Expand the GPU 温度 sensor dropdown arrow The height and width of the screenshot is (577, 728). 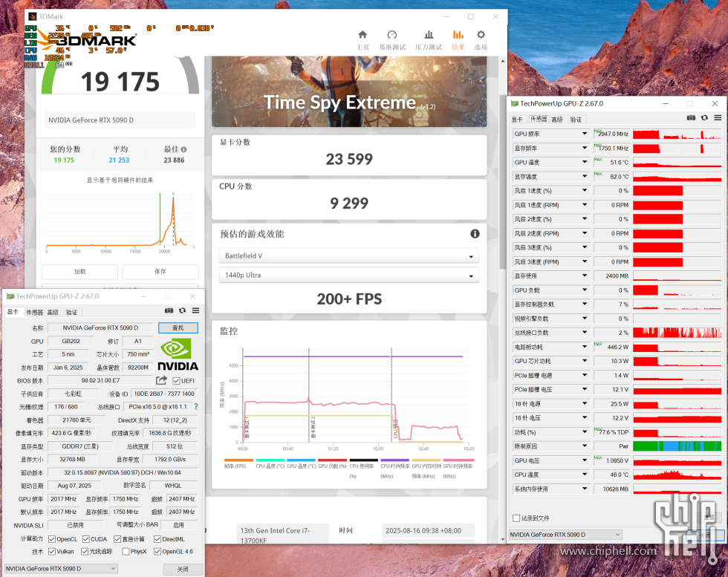[585, 162]
